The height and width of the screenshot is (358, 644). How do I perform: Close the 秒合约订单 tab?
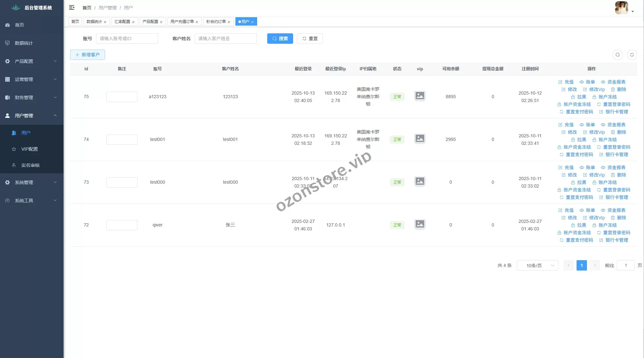(x=229, y=22)
